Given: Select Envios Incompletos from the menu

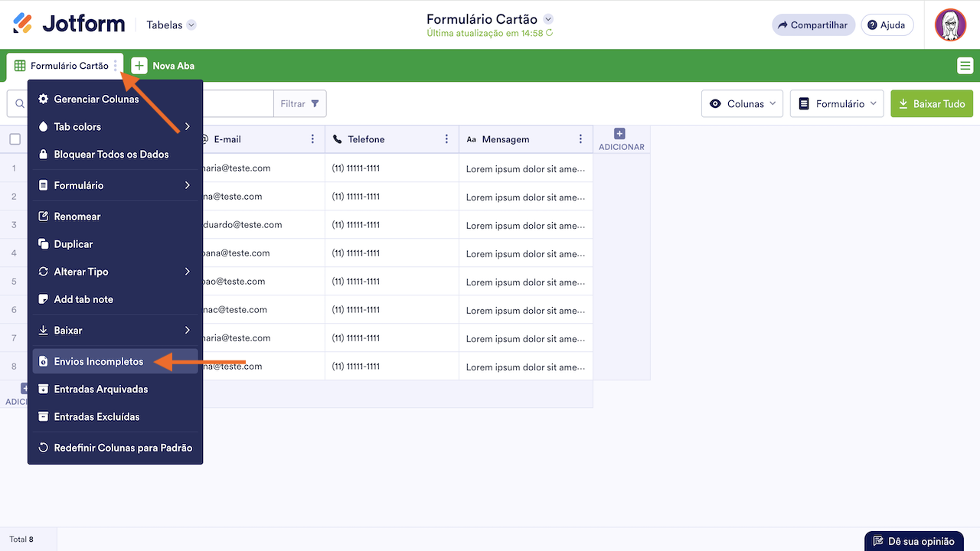Looking at the screenshot, I should coord(98,361).
